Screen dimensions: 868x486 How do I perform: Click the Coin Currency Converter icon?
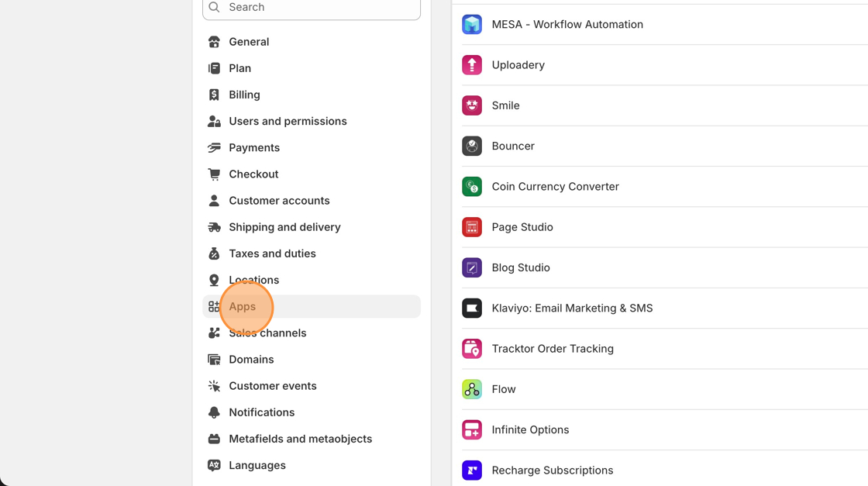pos(472,187)
